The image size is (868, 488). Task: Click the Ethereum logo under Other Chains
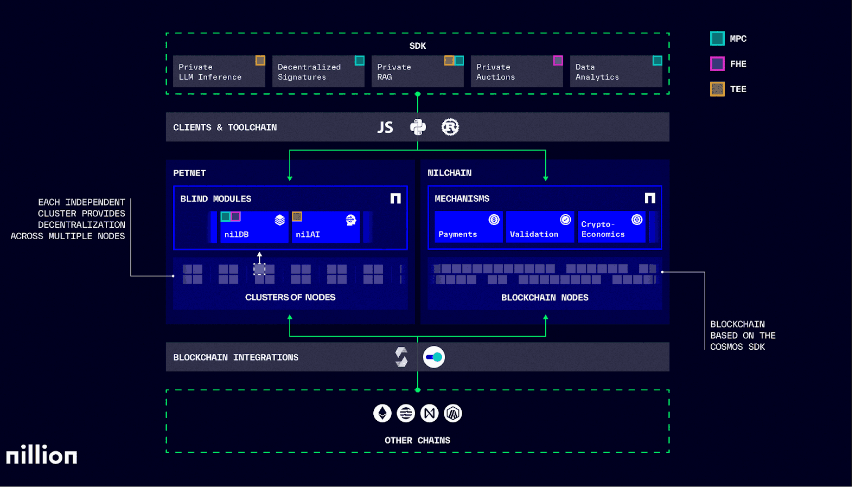click(x=382, y=414)
